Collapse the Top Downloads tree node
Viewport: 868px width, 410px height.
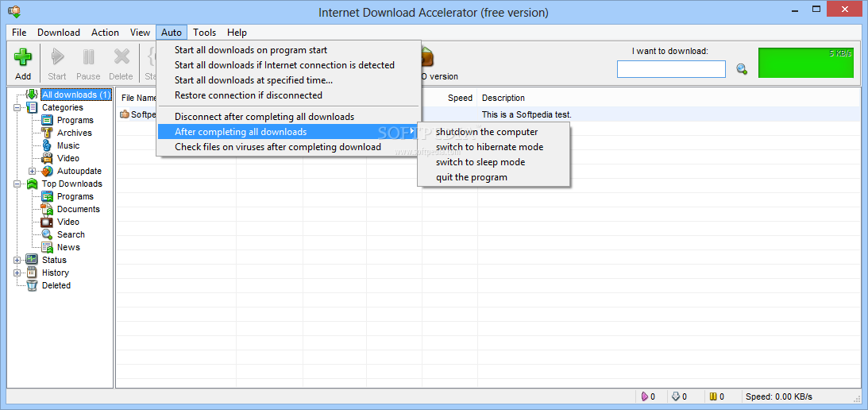[x=17, y=184]
